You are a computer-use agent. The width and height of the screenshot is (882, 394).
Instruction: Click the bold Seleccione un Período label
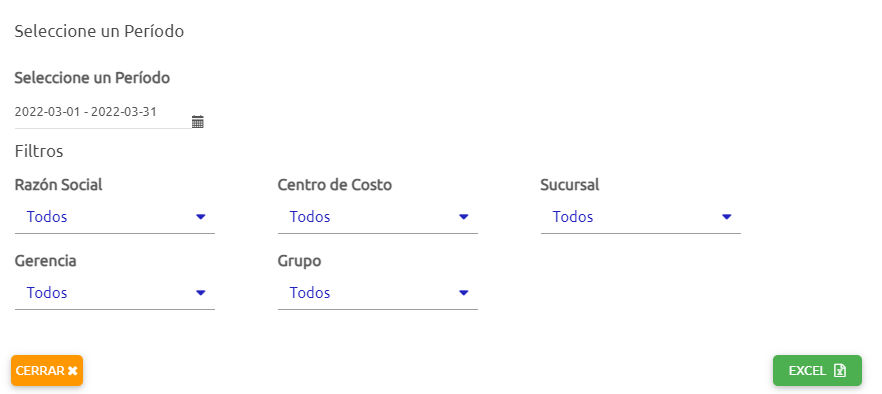(x=92, y=78)
